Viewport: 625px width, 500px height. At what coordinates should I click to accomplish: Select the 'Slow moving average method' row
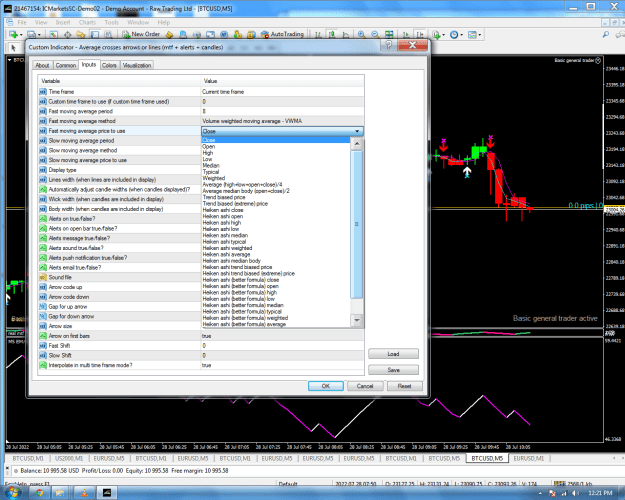120,150
